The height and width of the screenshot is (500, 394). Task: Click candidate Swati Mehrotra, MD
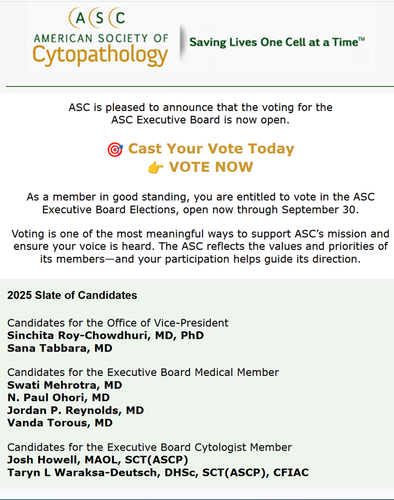pos(65,385)
